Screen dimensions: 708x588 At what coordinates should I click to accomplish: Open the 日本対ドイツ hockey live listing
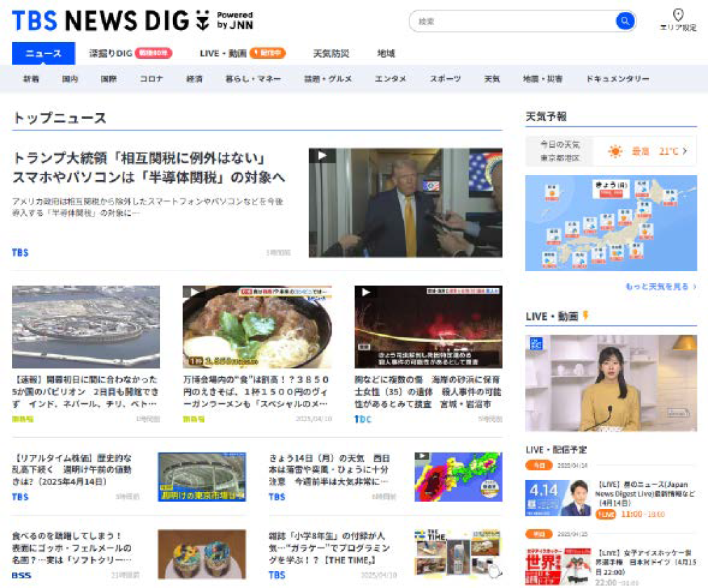point(645,562)
